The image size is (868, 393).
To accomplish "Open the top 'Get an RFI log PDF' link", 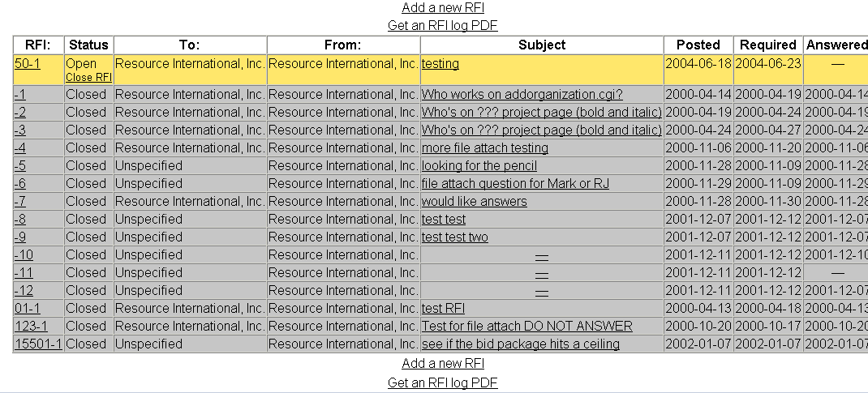I will [x=443, y=25].
